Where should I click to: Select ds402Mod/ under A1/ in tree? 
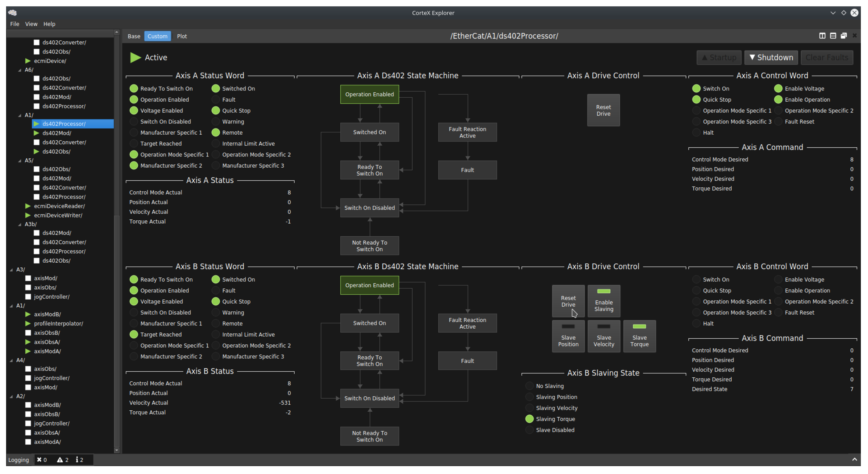[57, 133]
